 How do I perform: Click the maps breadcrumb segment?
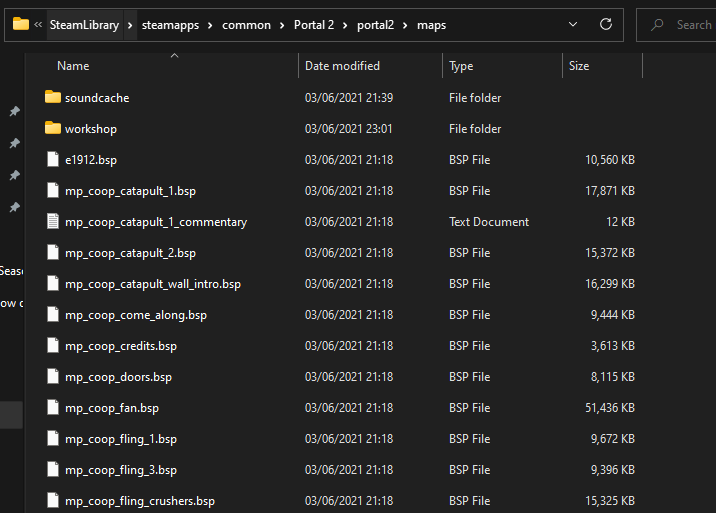(x=432, y=25)
